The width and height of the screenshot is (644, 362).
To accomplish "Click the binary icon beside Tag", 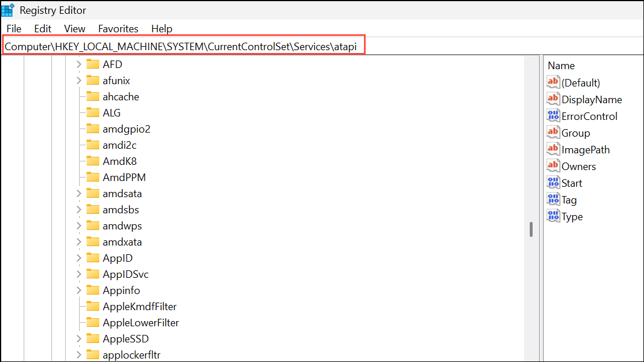I will tap(553, 199).
